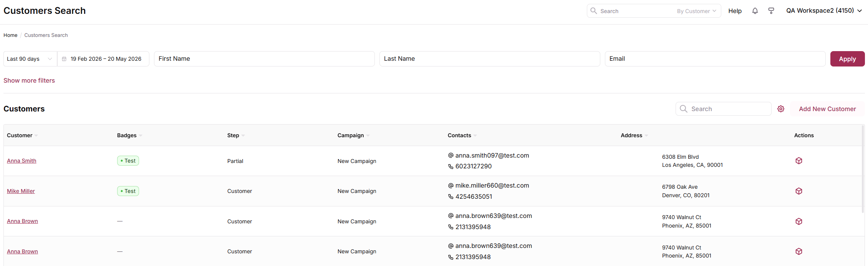Click the 6308 Elm Blvd address
The height and width of the screenshot is (266, 868).
pyautogui.click(x=680, y=157)
